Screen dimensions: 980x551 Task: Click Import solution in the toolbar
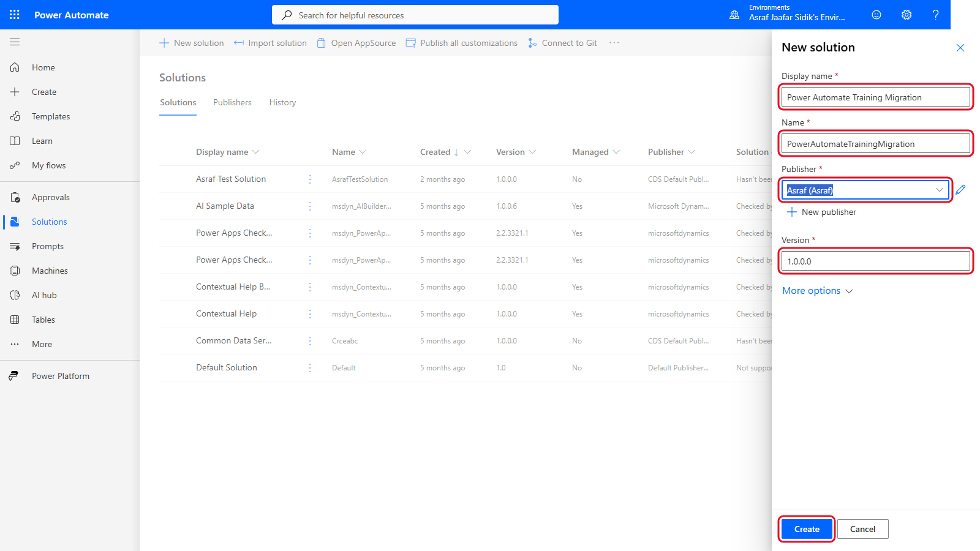coord(270,43)
